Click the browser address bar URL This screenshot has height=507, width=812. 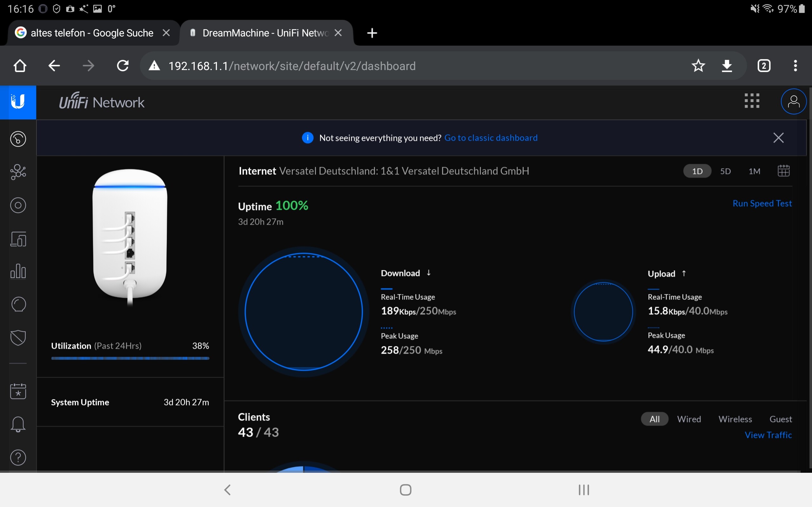point(292,66)
